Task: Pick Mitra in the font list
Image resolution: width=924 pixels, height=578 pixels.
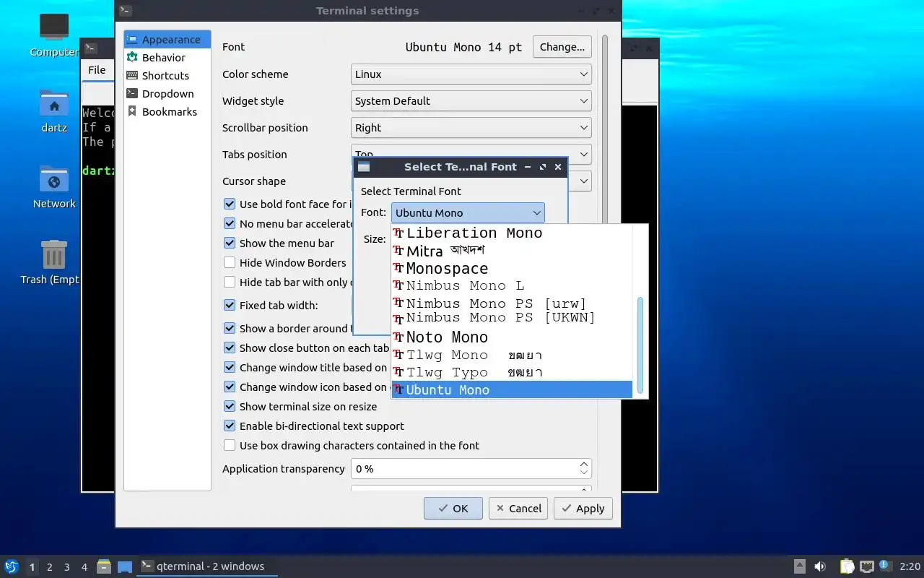Action: pos(512,251)
